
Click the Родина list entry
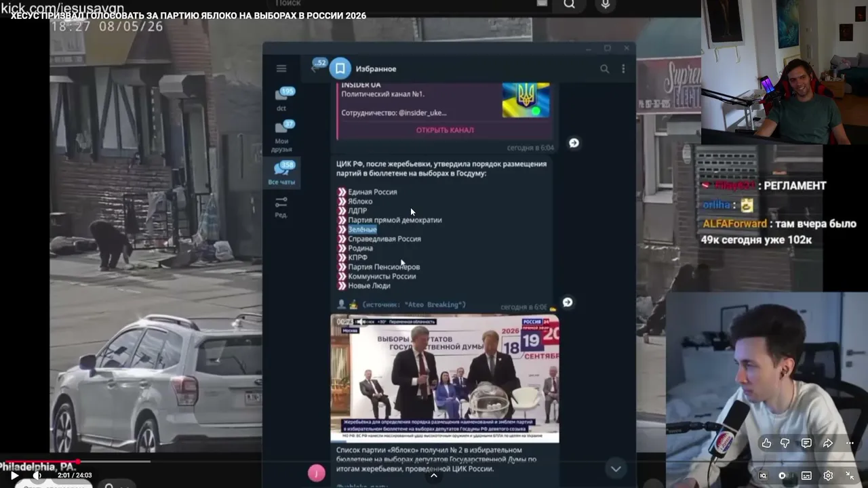coord(360,249)
